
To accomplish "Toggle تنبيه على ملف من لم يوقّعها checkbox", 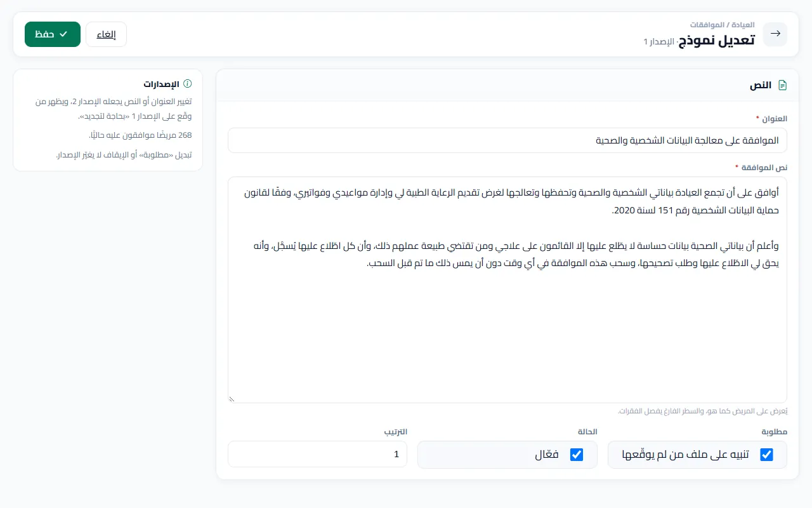I will point(766,455).
